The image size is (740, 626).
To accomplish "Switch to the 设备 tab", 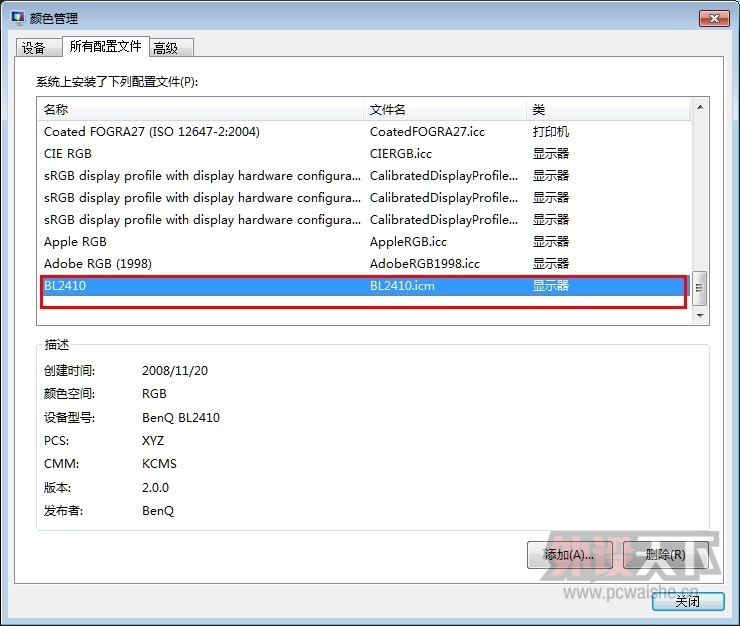I will click(x=38, y=48).
